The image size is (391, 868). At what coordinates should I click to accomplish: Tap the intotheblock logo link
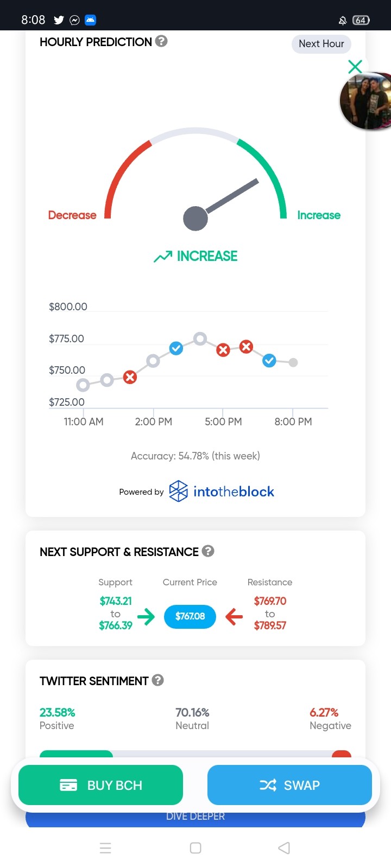[222, 492]
